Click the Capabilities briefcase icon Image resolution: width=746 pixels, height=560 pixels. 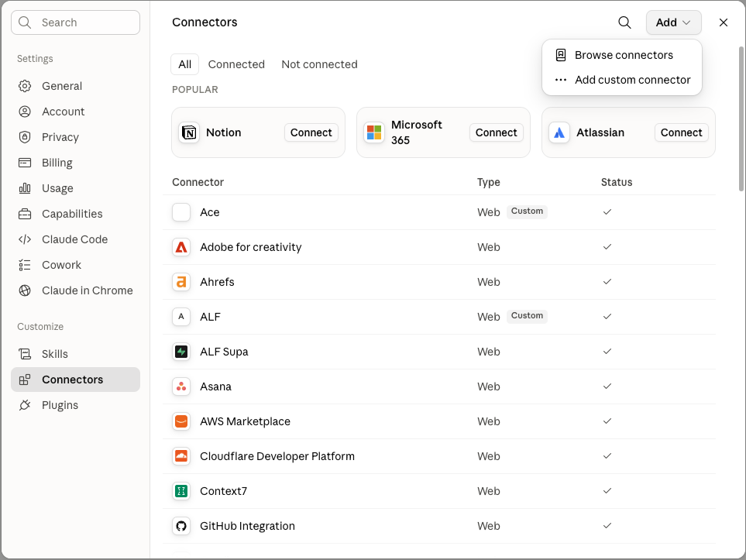[25, 214]
